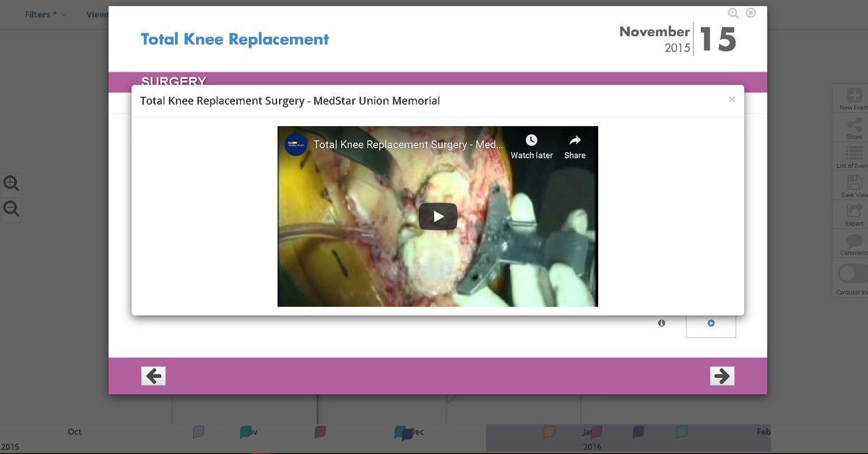The width and height of the screenshot is (868, 454).
Task: Zoom out on the timeline
Action: click(12, 209)
